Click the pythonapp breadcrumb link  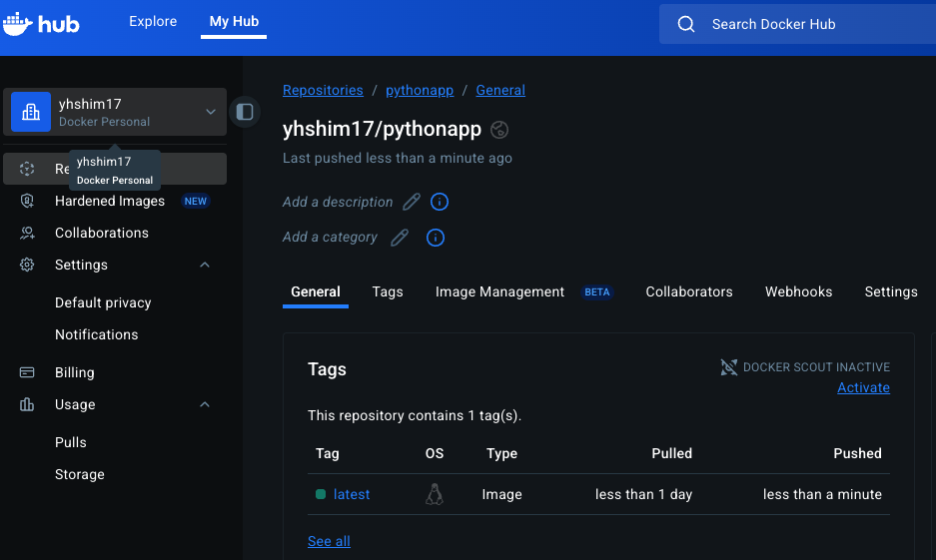(420, 90)
